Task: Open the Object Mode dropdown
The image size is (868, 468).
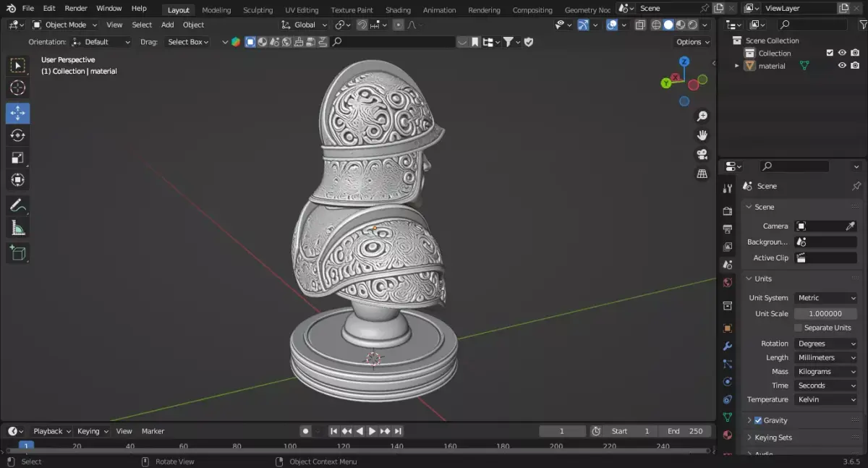Action: coord(65,25)
